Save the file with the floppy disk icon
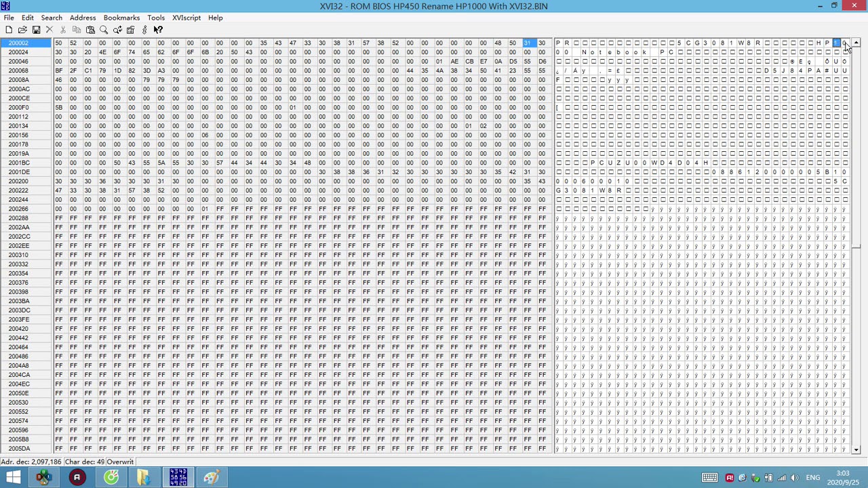This screenshot has width=868, height=488. (36, 30)
